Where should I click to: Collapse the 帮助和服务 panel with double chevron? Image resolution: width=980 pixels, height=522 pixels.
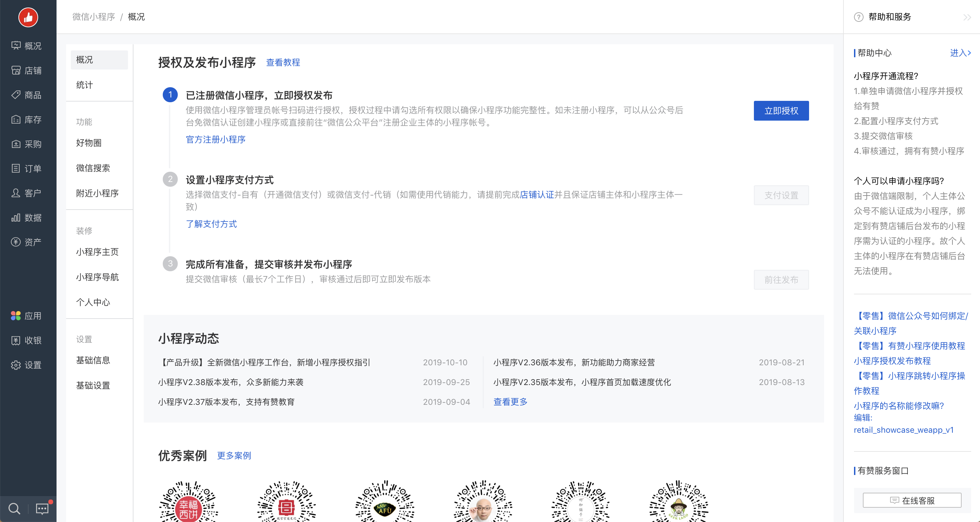tap(967, 17)
